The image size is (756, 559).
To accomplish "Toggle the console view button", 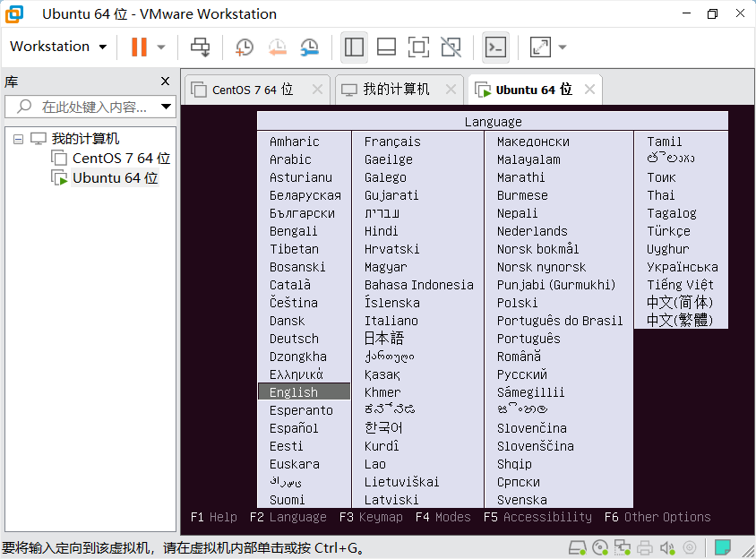I will pyautogui.click(x=495, y=47).
